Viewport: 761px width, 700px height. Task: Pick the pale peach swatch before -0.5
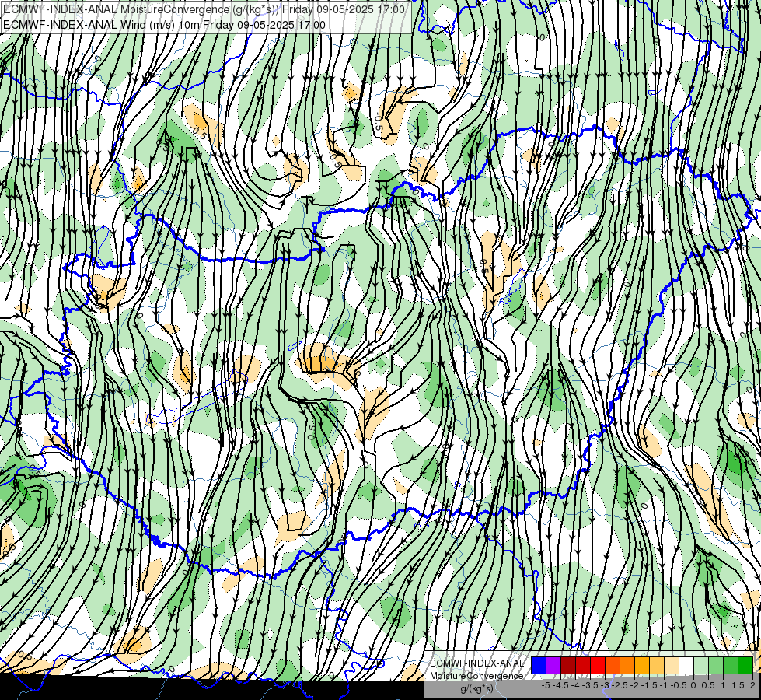pyautogui.click(x=672, y=666)
